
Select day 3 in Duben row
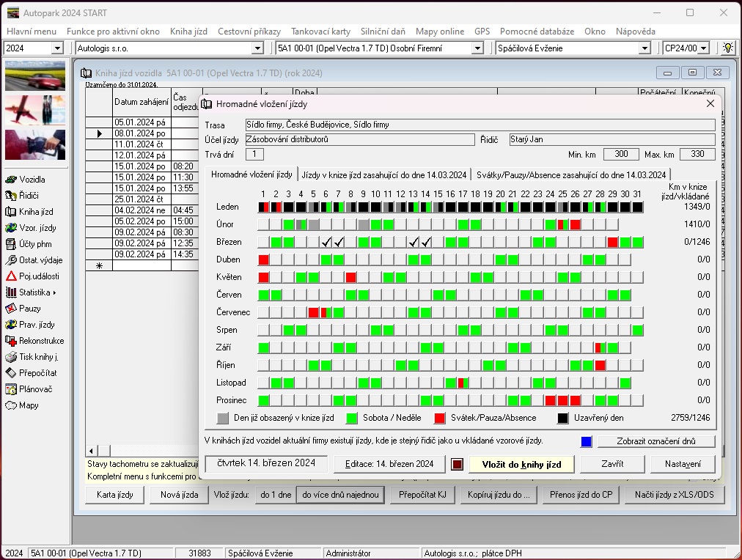click(x=288, y=259)
